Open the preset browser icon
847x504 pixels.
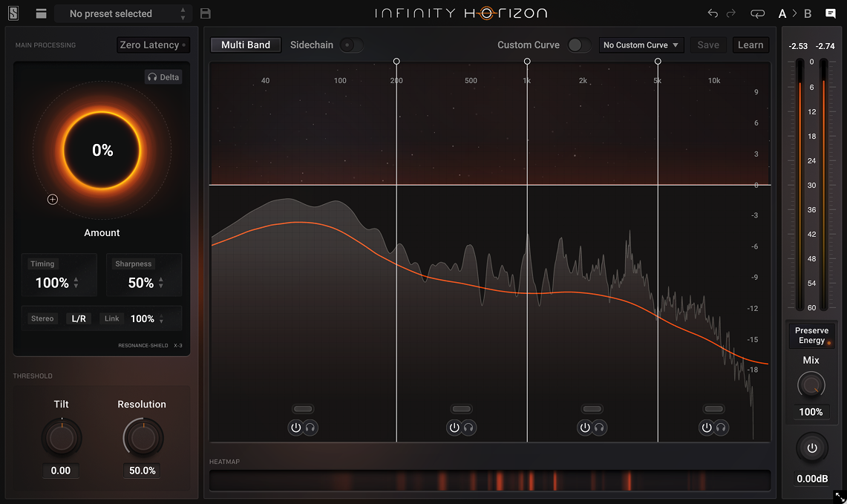41,13
